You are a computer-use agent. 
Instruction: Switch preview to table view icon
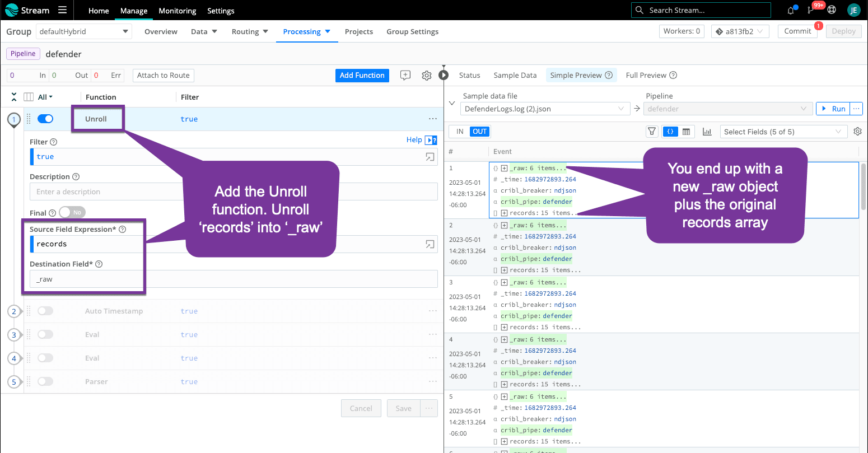(x=687, y=132)
